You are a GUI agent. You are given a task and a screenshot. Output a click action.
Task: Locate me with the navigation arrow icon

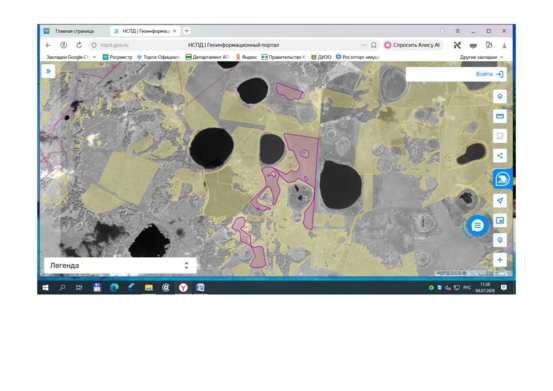500,201
